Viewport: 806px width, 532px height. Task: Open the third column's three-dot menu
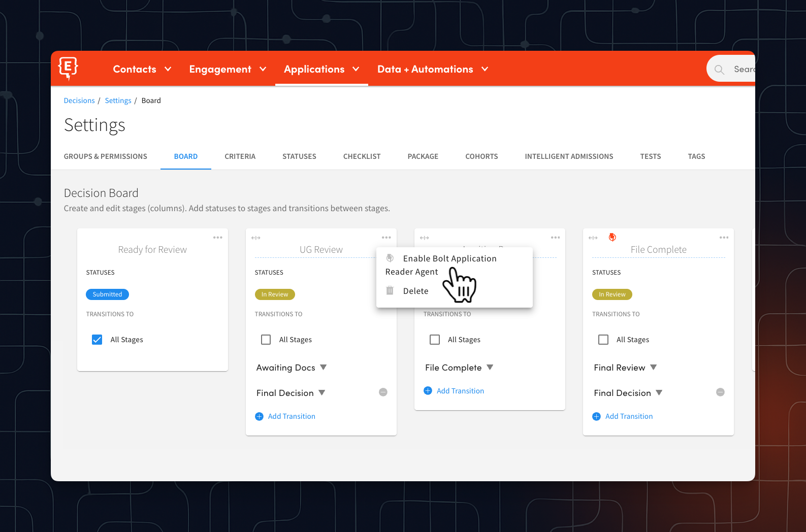556,238
